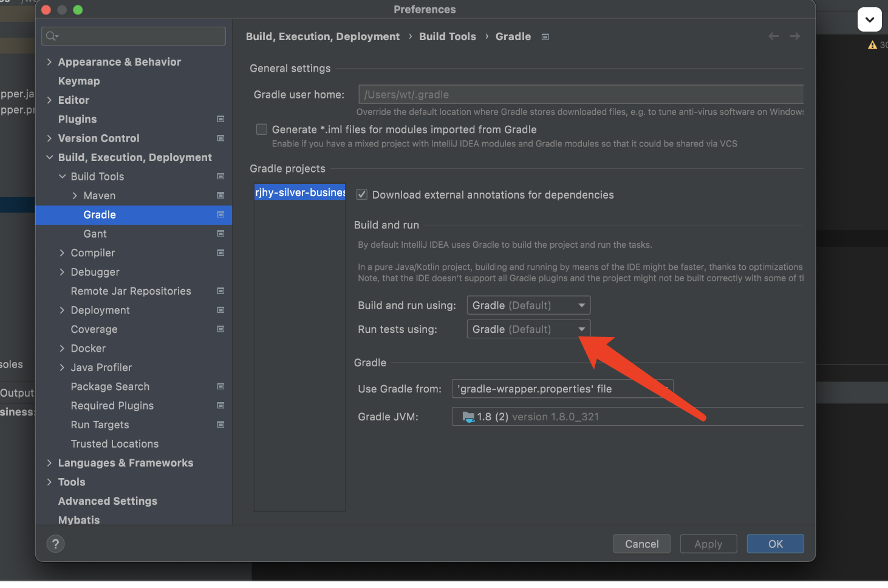The width and height of the screenshot is (888, 588).
Task: Open the 'Build and run using' dropdown
Action: (x=528, y=306)
